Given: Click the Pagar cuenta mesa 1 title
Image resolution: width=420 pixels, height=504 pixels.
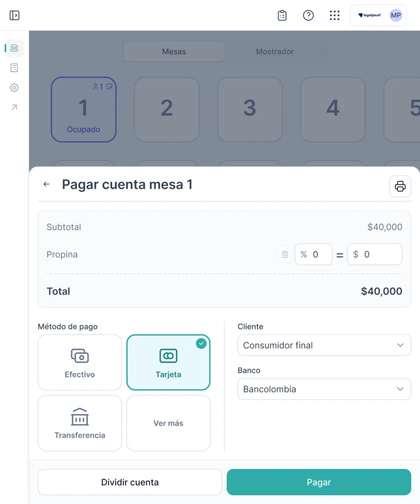Looking at the screenshot, I should coord(127,185).
